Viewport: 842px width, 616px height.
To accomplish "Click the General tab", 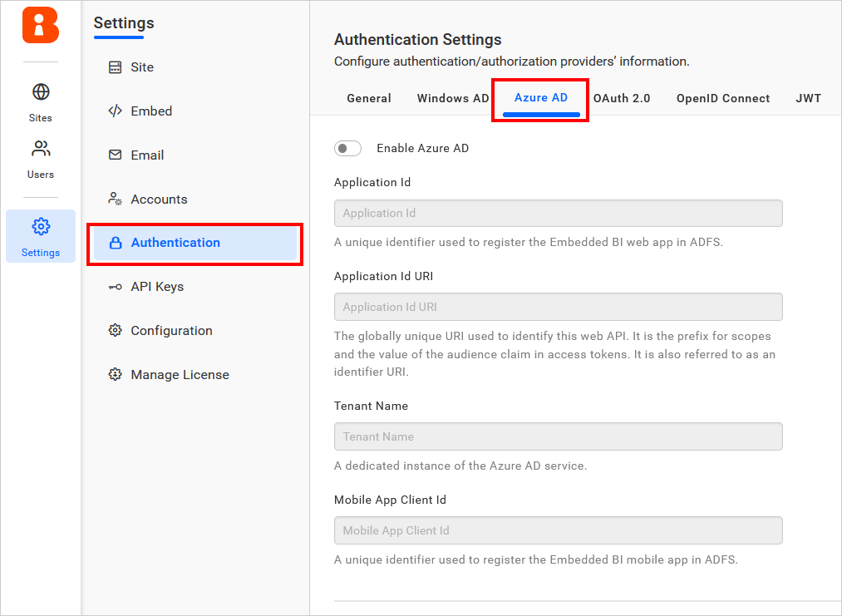I will [369, 98].
